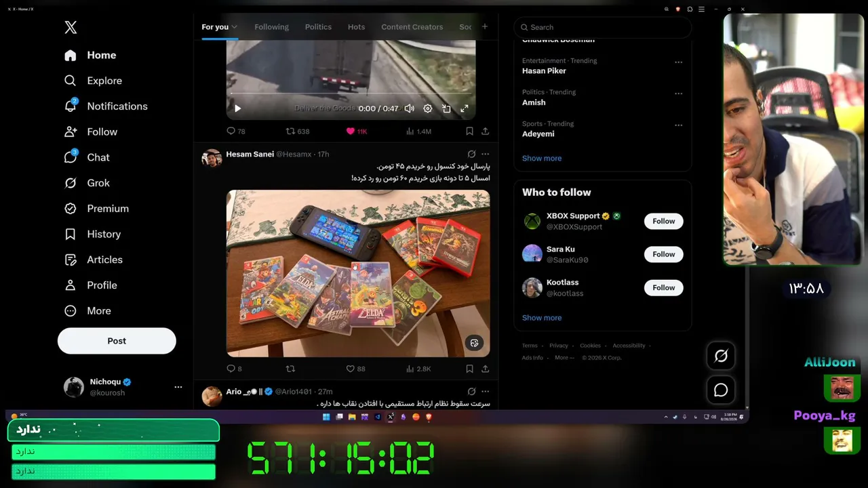
Task: Open the More menu in the sidebar
Action: [87, 311]
